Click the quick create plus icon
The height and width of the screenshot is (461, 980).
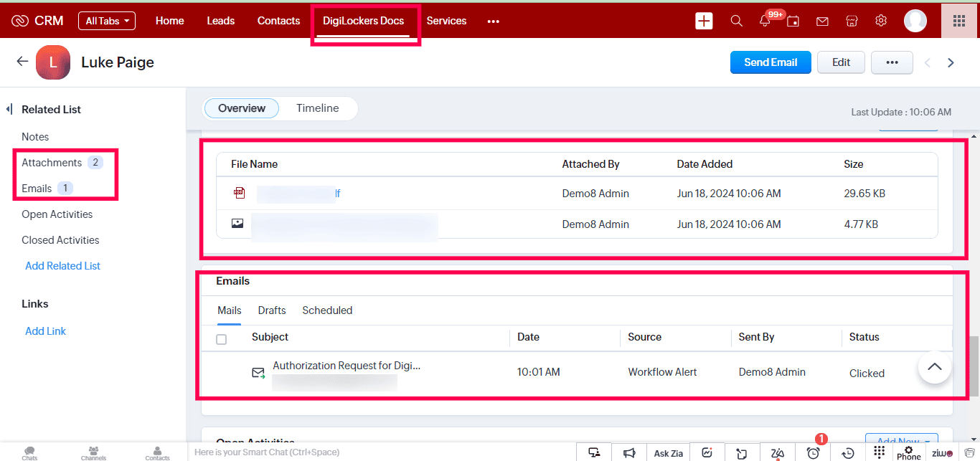click(705, 21)
